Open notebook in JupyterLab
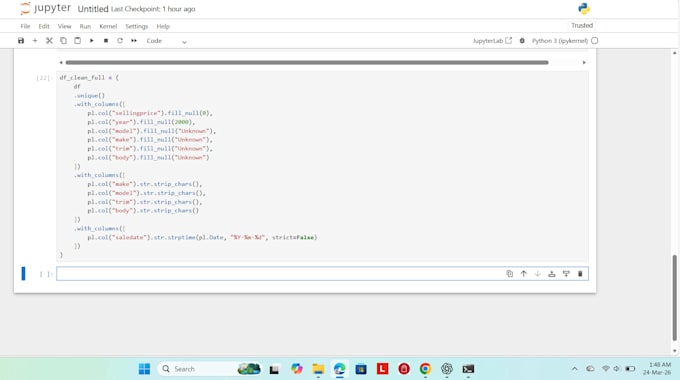Image resolution: width=680 pixels, height=380 pixels. (492, 41)
